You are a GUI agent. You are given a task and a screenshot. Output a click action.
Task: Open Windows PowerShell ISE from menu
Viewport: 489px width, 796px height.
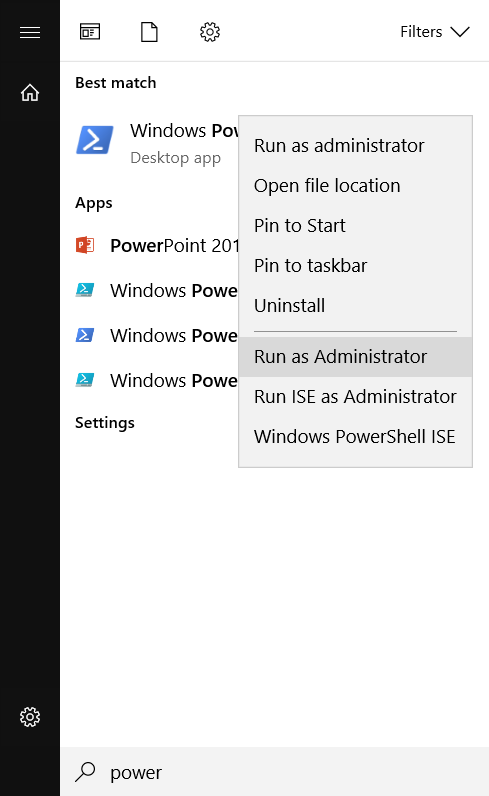(x=355, y=437)
